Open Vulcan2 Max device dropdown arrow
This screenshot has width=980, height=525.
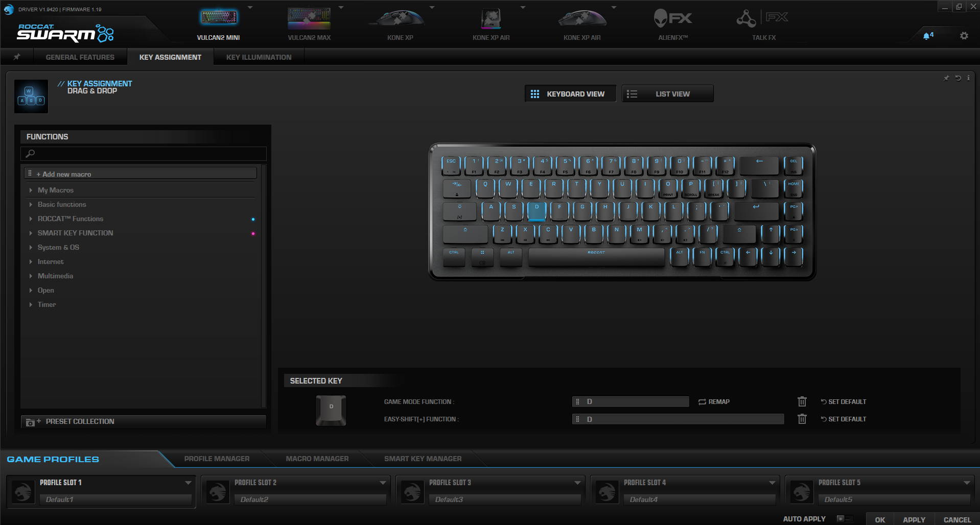click(341, 8)
